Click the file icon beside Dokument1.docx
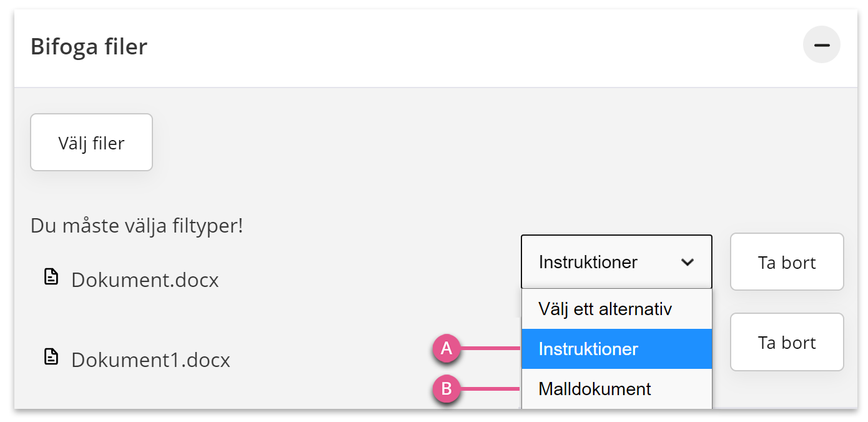Screen dimensions: 868x422 [x=51, y=357]
